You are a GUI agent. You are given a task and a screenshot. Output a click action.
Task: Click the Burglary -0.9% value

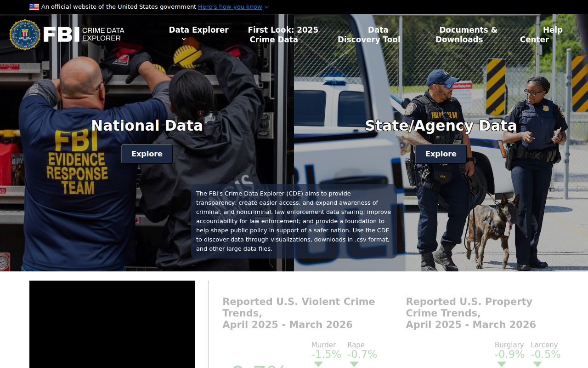pyautogui.click(x=509, y=355)
